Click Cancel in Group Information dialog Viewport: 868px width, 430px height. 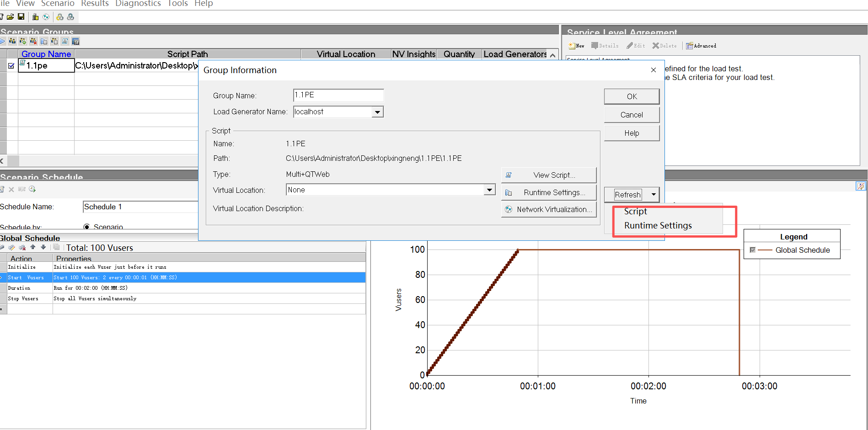click(x=632, y=115)
